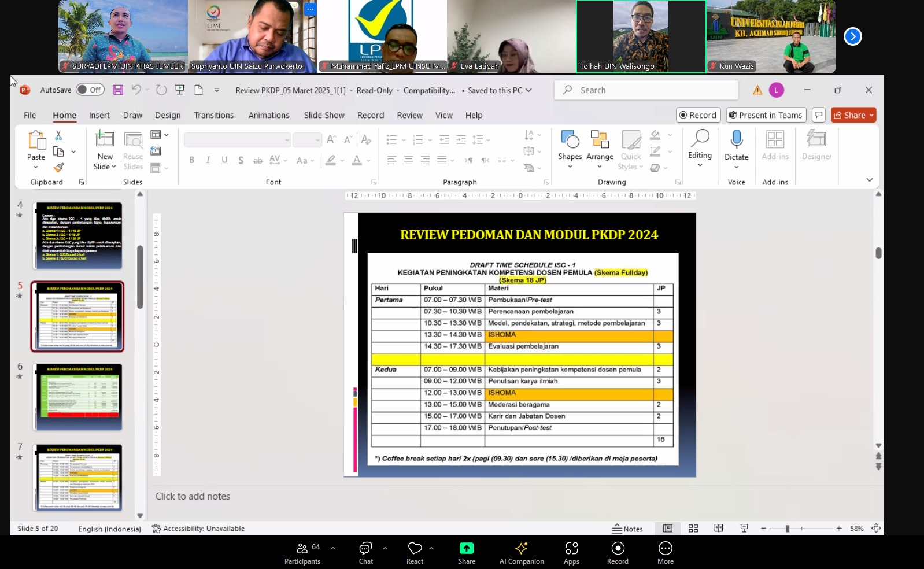Click the Align Left icon
This screenshot has height=569, width=924.
(391, 160)
